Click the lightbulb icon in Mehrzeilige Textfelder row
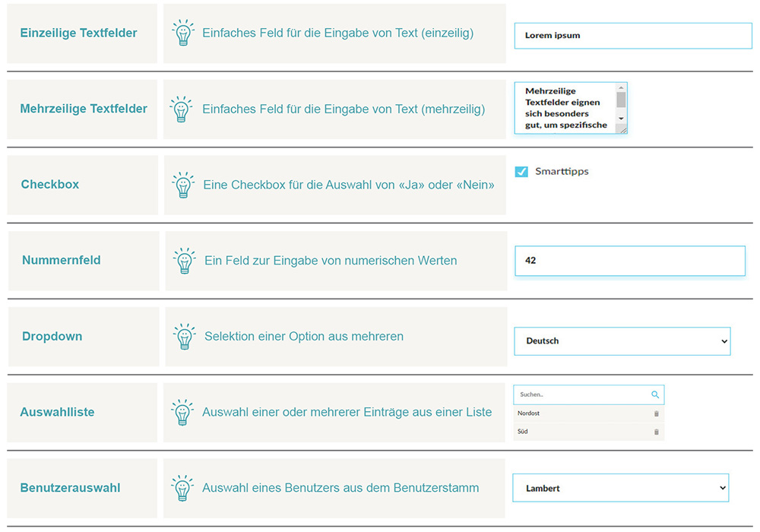This screenshot has width=760, height=532. point(181,109)
